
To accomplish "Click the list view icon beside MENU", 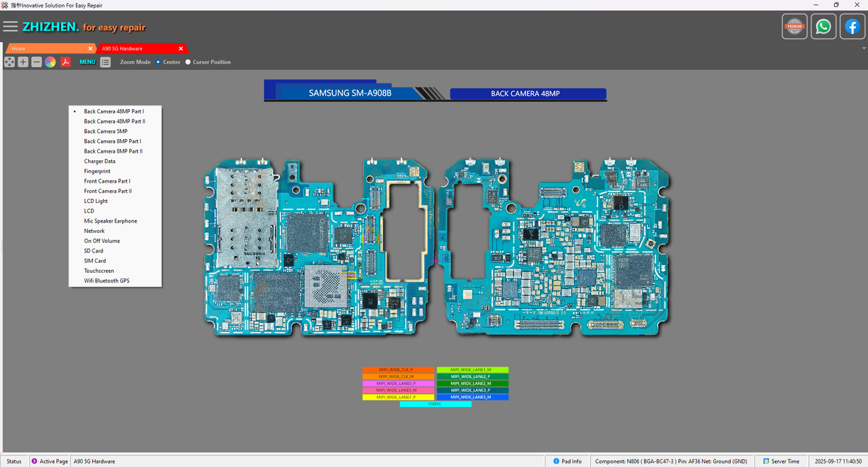I will click(x=106, y=62).
